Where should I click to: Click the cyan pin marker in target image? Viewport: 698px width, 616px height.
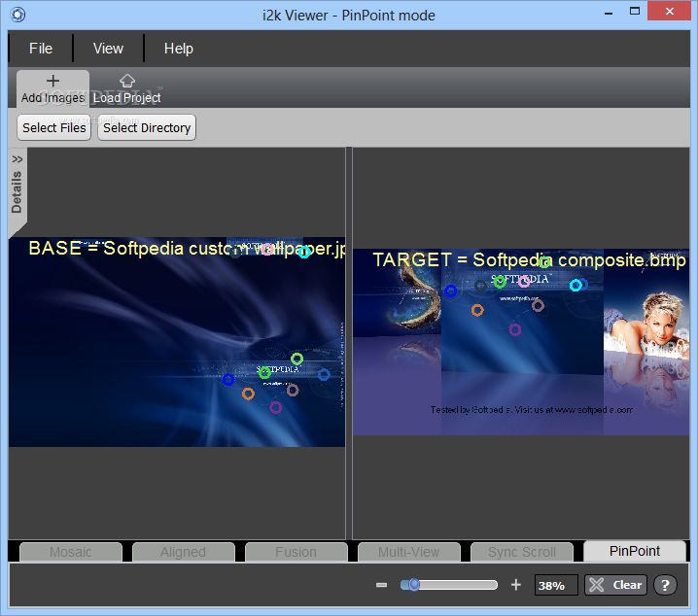coord(576,285)
